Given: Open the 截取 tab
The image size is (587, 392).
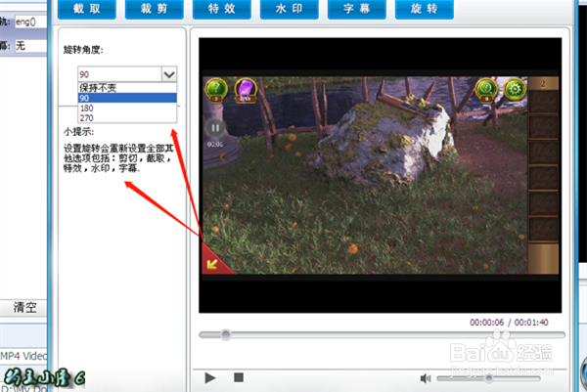Looking at the screenshot, I should point(87,9).
